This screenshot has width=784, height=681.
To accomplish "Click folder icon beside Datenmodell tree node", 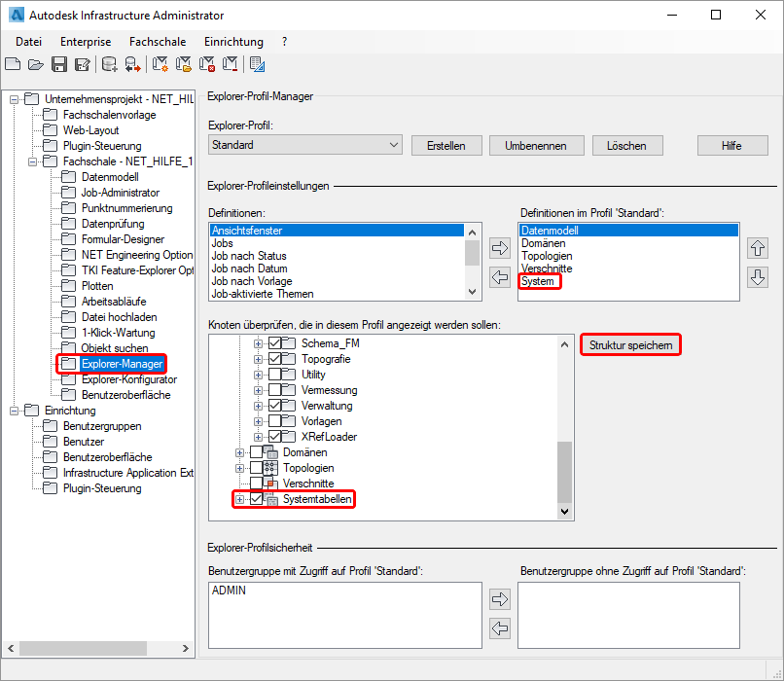I will [68, 176].
